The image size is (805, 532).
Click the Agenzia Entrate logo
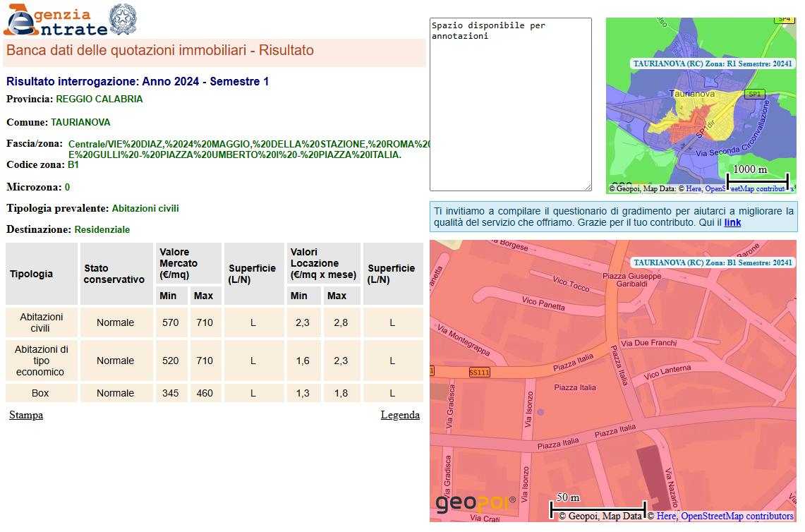[55, 20]
